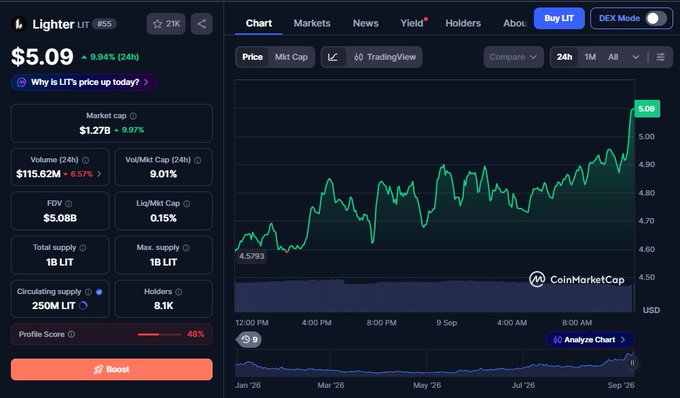This screenshot has width=680, height=398.
Task: Open the News tab
Action: pyautogui.click(x=366, y=23)
